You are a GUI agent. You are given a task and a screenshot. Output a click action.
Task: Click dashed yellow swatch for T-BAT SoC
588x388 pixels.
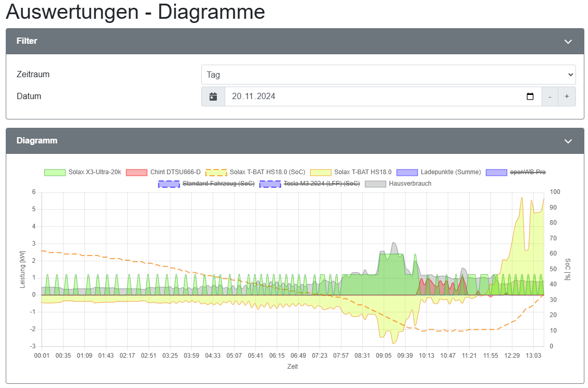point(216,173)
